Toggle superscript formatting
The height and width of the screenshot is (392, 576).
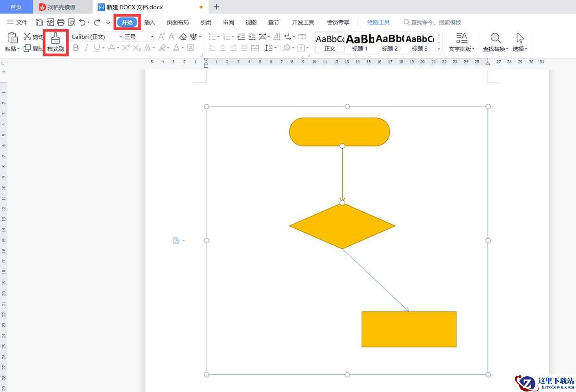tap(126, 48)
